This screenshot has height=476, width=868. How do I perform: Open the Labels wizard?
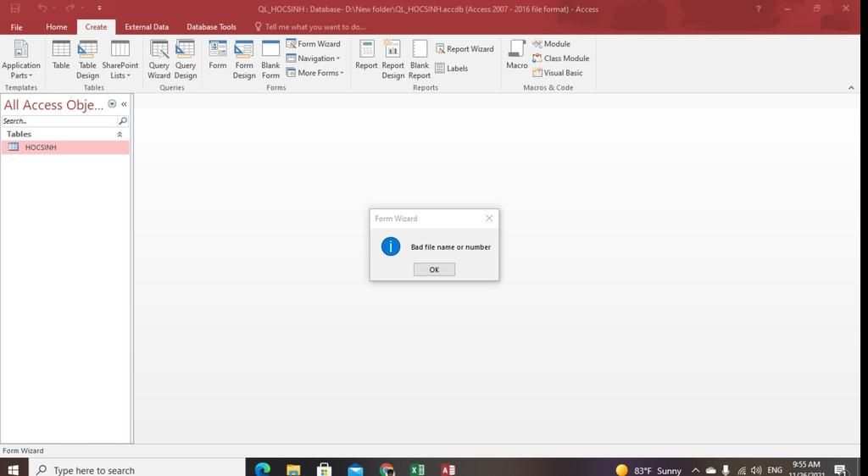click(452, 69)
